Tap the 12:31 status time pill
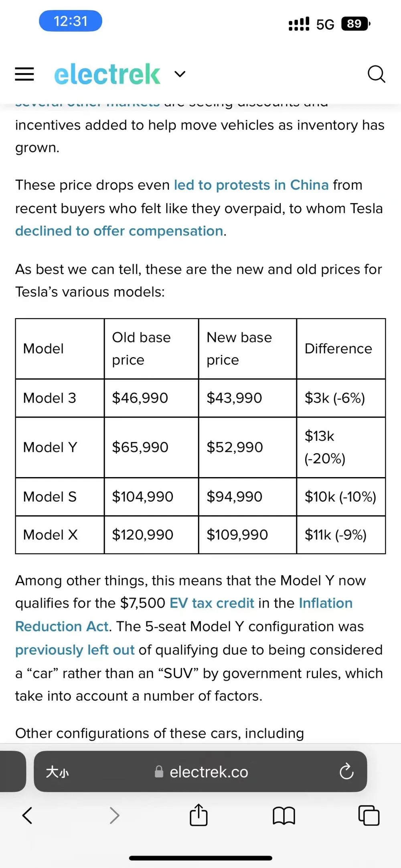Screen dimensions: 401x868 (x=71, y=21)
